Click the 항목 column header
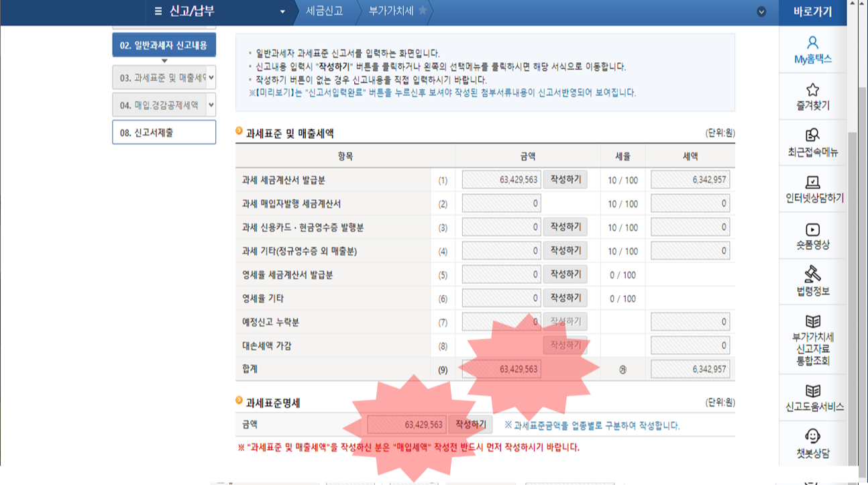This screenshot has width=868, height=485. pyautogui.click(x=345, y=156)
